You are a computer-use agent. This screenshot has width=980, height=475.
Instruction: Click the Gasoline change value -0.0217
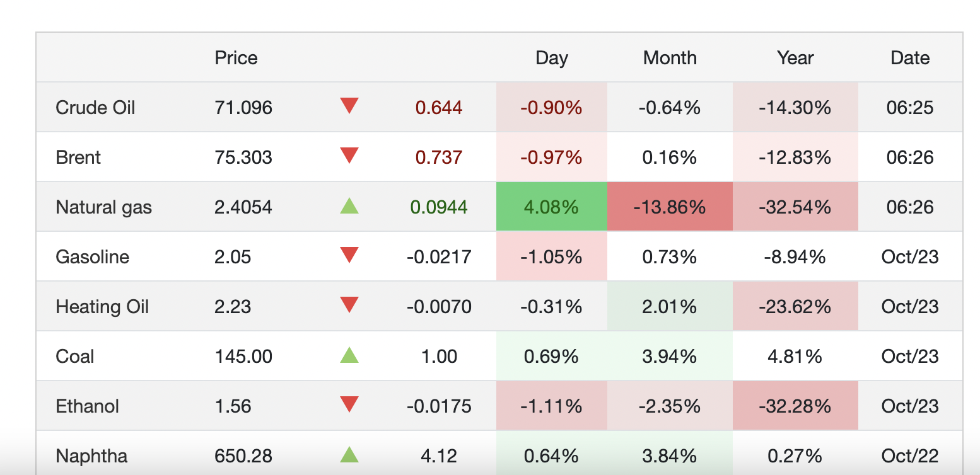point(439,257)
